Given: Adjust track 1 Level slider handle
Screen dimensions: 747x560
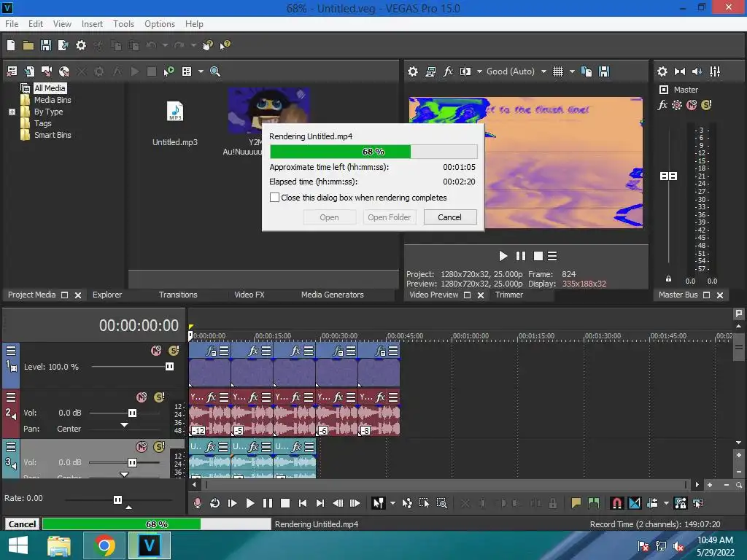Looking at the screenshot, I should (169, 366).
